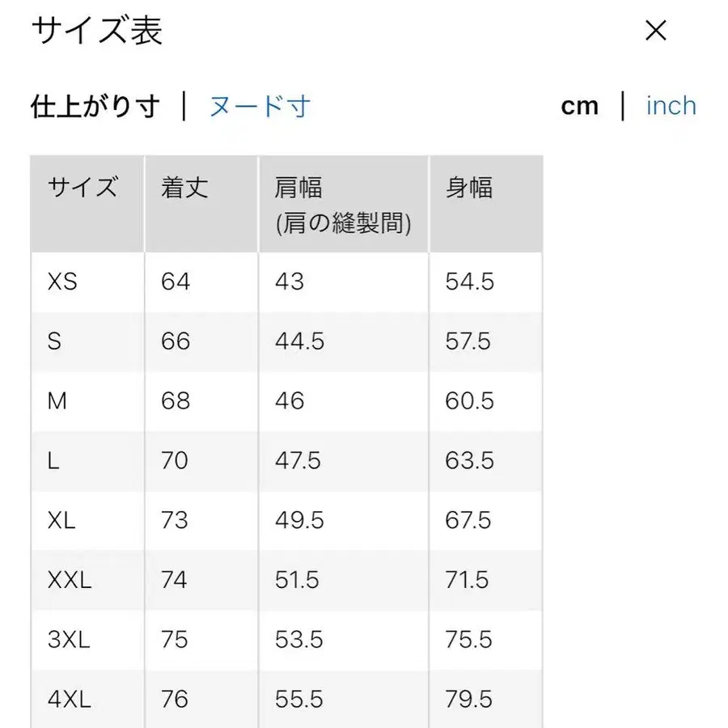
Task: Select the XS size row
Action: coord(61,282)
